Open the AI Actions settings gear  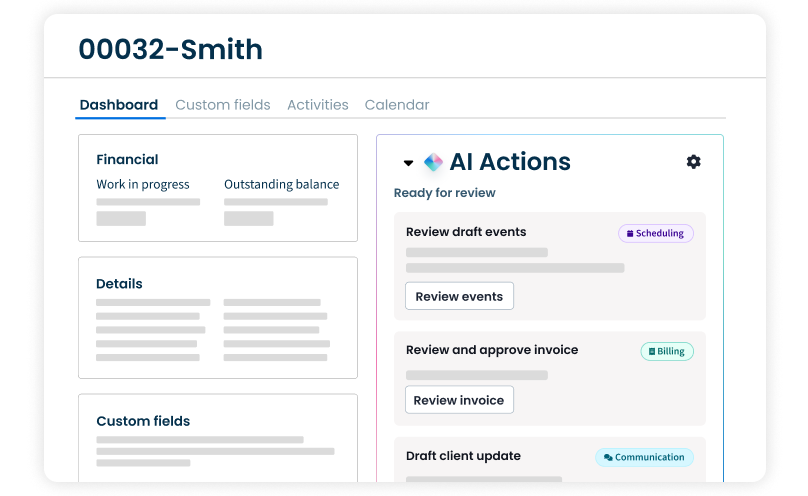point(693,162)
